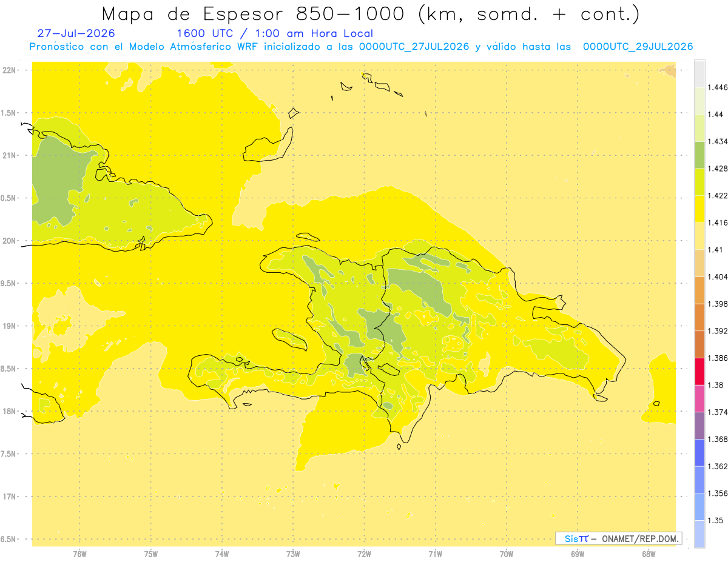Click the light gray swatch above 1.446
728x562 pixels.
coord(699,74)
